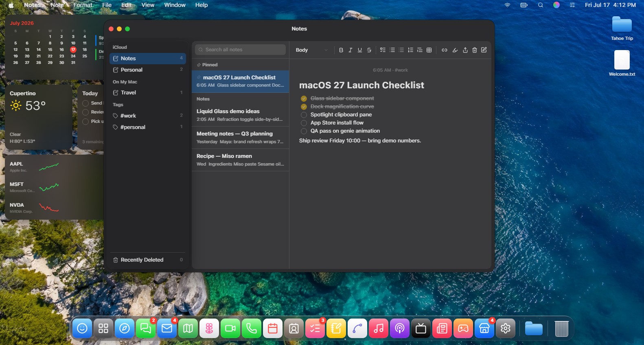
Task: Open System Settings gear in the Dock
Action: 506,328
